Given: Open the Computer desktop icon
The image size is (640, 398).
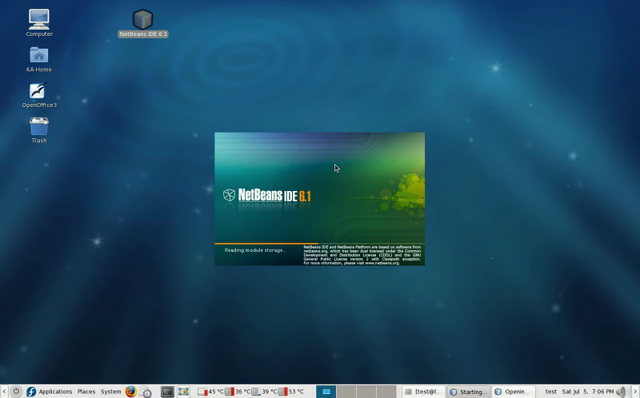Looking at the screenshot, I should (39, 23).
